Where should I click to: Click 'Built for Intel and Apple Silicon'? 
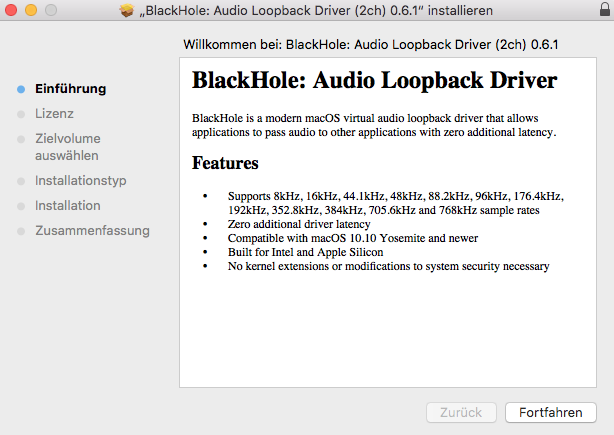pyautogui.click(x=305, y=252)
